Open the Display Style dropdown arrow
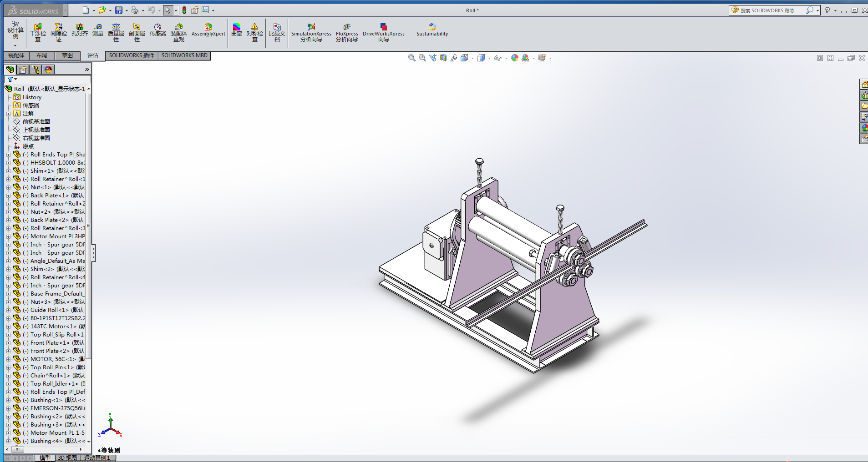Image resolution: width=868 pixels, height=462 pixels. coord(489,58)
